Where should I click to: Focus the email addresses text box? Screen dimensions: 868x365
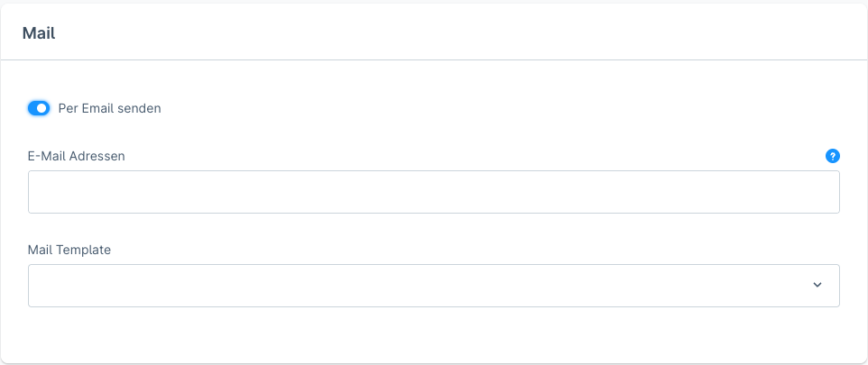tap(433, 192)
